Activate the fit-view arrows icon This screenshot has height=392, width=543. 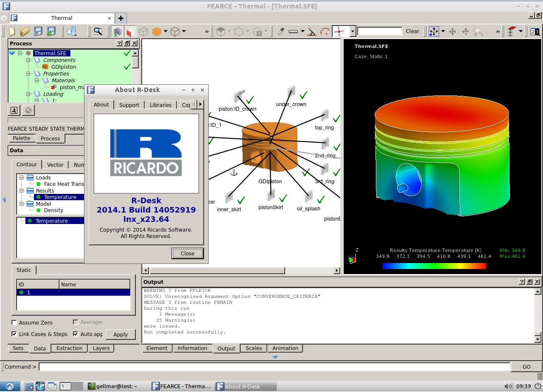pyautogui.click(x=434, y=31)
